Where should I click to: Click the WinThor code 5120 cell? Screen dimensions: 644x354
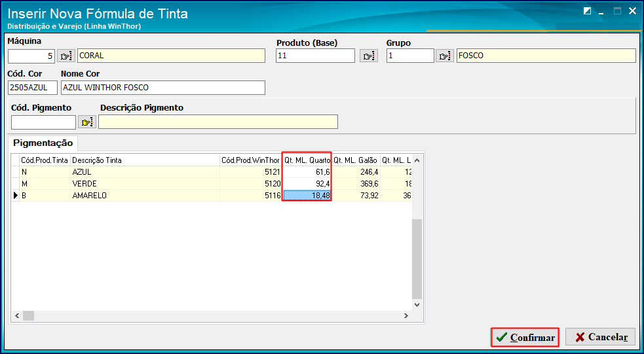[250, 184]
